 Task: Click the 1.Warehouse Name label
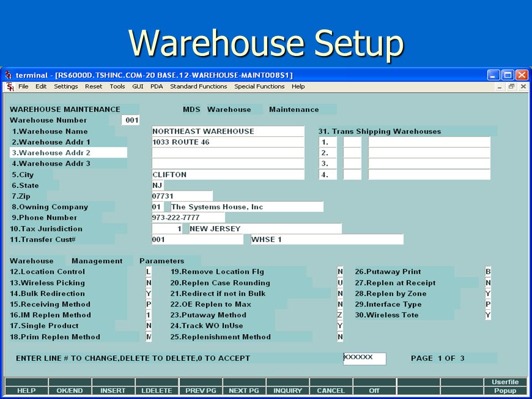click(50, 131)
